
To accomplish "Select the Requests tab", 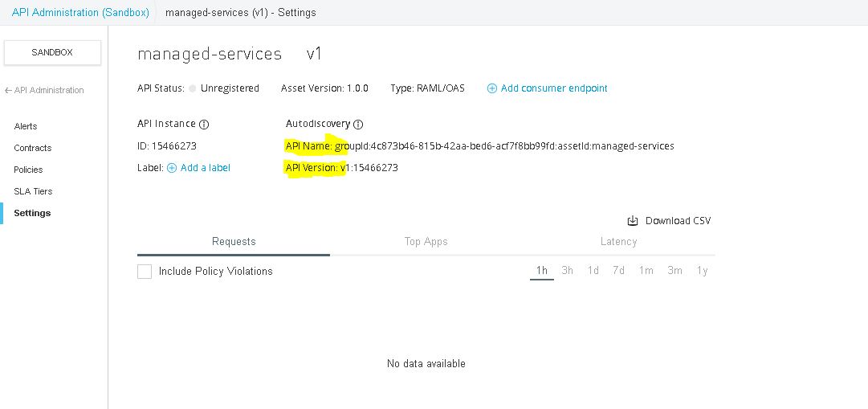I will point(234,241).
